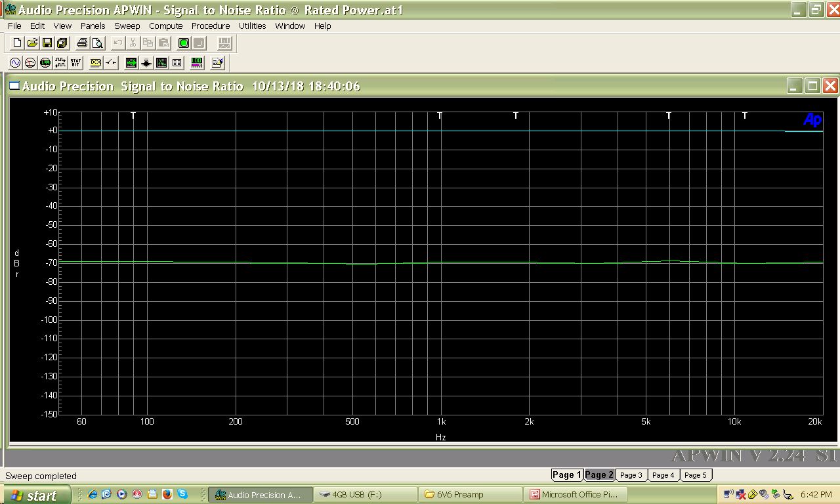840x504 pixels.
Task: Switch to 4GB USB (F:) taskbar window
Action: click(x=365, y=495)
